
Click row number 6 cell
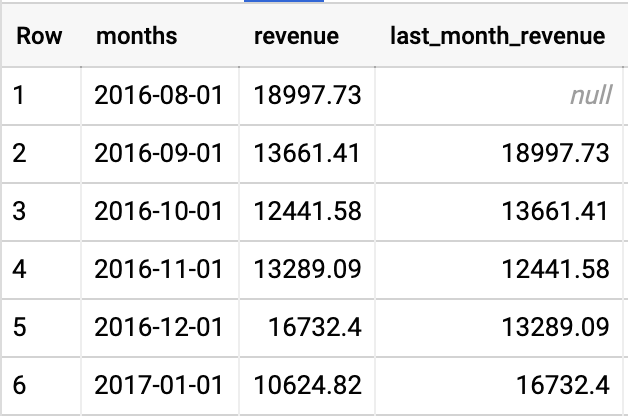coord(22,385)
